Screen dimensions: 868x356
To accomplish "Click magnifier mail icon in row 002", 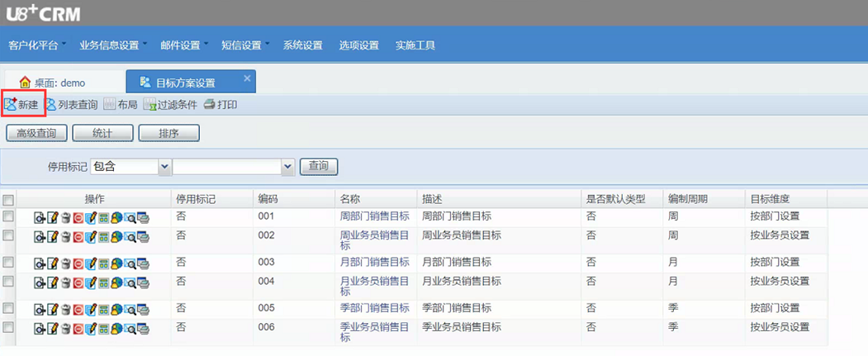I will point(130,236).
